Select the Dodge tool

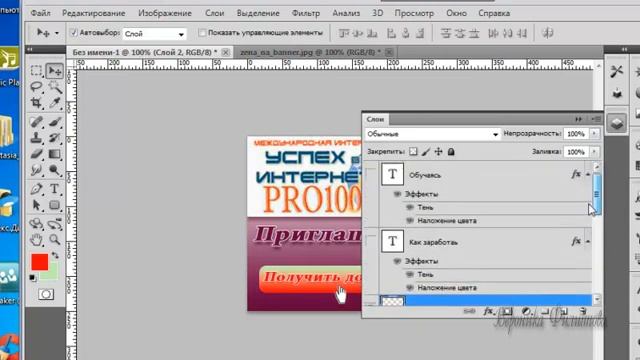click(54, 169)
